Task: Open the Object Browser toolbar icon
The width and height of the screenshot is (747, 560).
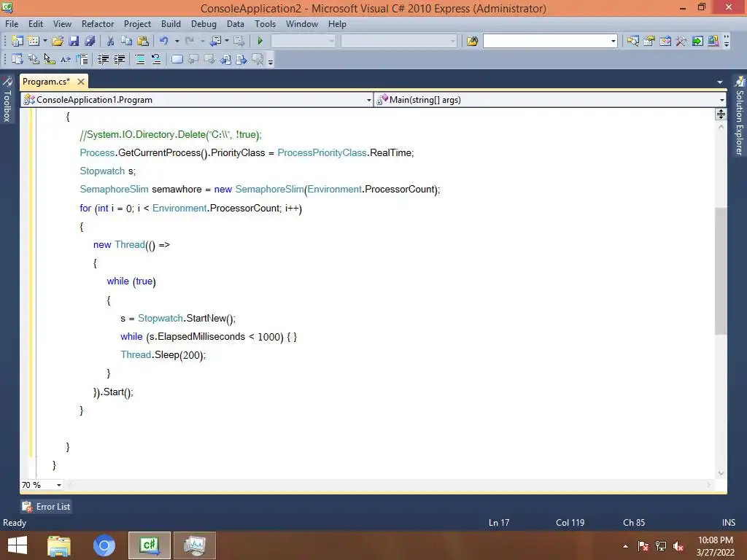Action: pos(665,41)
